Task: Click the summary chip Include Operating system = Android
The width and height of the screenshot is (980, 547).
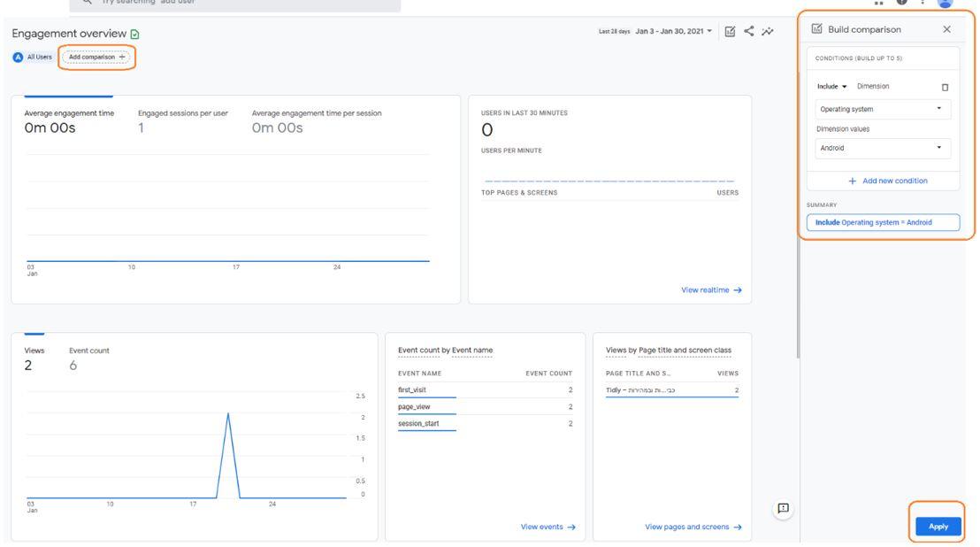Action: (x=883, y=222)
